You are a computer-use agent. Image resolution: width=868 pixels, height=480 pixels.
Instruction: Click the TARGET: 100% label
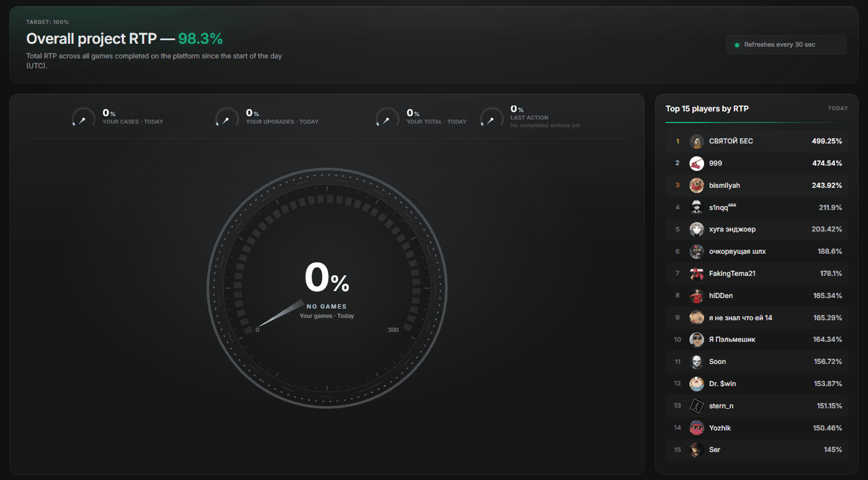tap(47, 22)
